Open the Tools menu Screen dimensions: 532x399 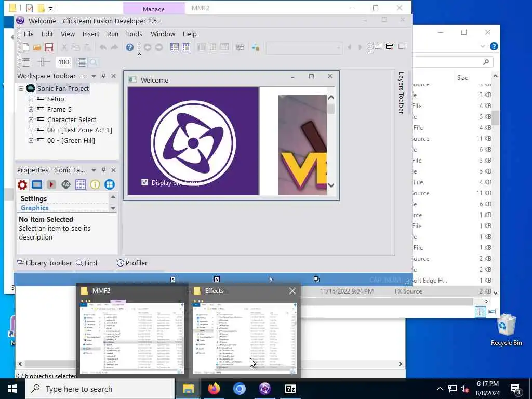[x=134, y=34]
